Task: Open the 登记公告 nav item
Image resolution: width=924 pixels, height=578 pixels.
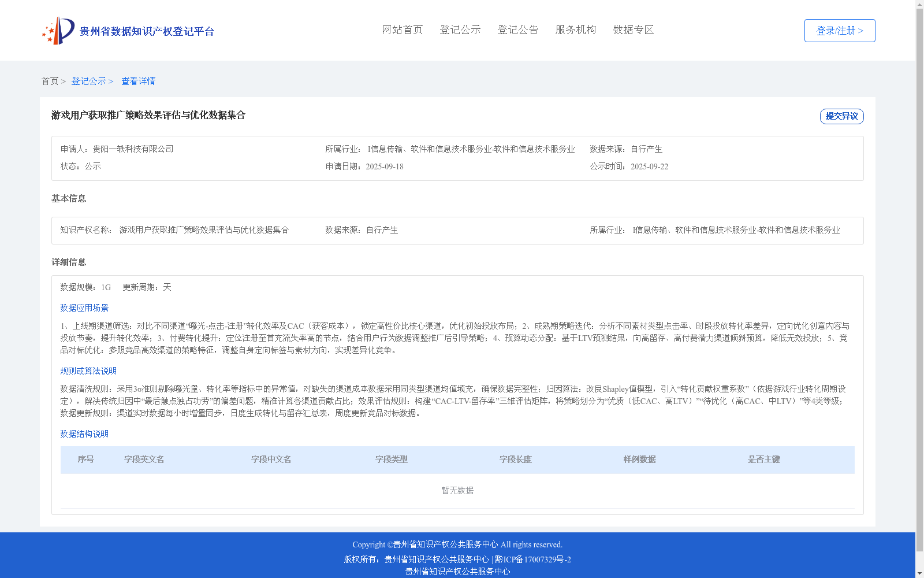Action: [518, 29]
